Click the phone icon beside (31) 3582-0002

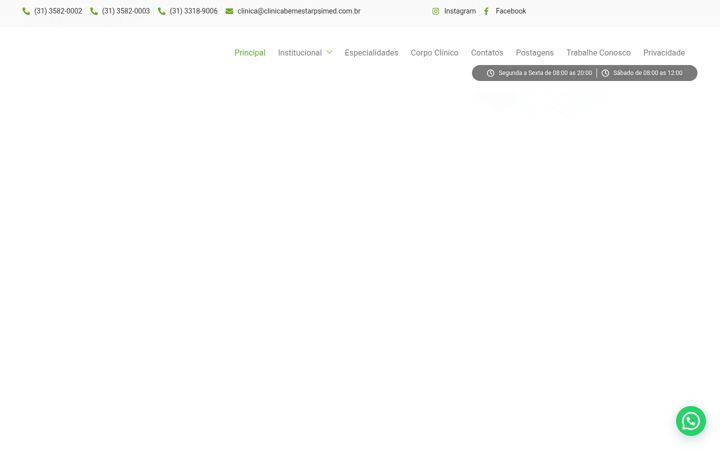26,11
